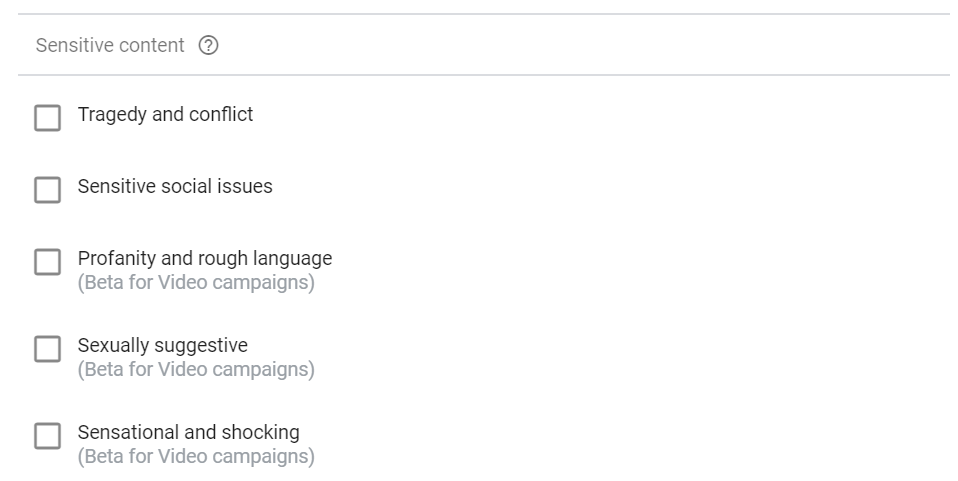
Task: Click the Sensational and shocking label
Action: point(188,432)
